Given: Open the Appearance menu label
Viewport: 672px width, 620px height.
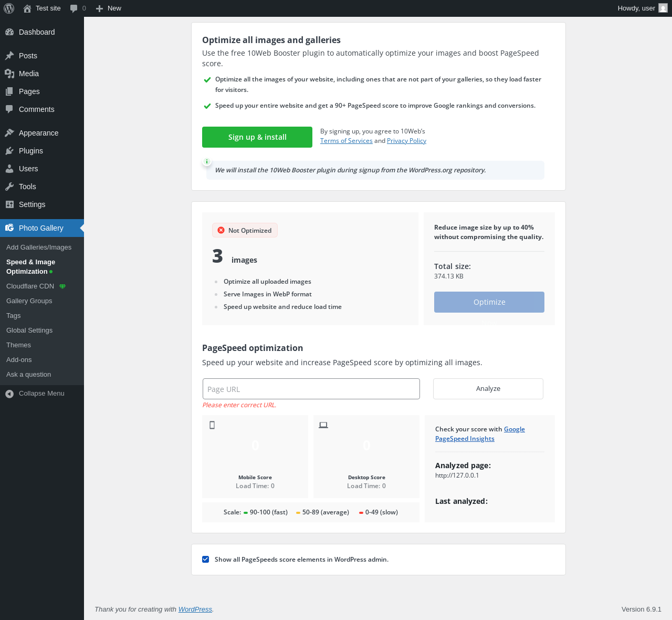Looking at the screenshot, I should point(38,133).
